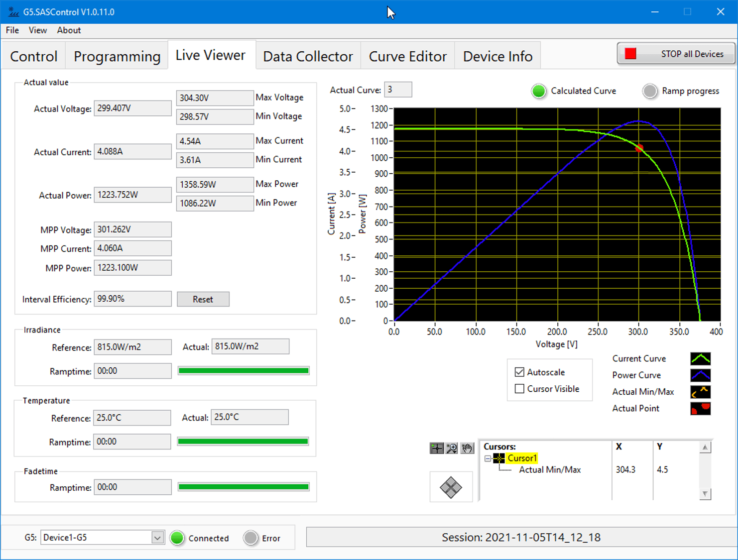Viewport: 738px width, 560px height.
Task: Click the Actual Point legend icon
Action: (x=700, y=409)
